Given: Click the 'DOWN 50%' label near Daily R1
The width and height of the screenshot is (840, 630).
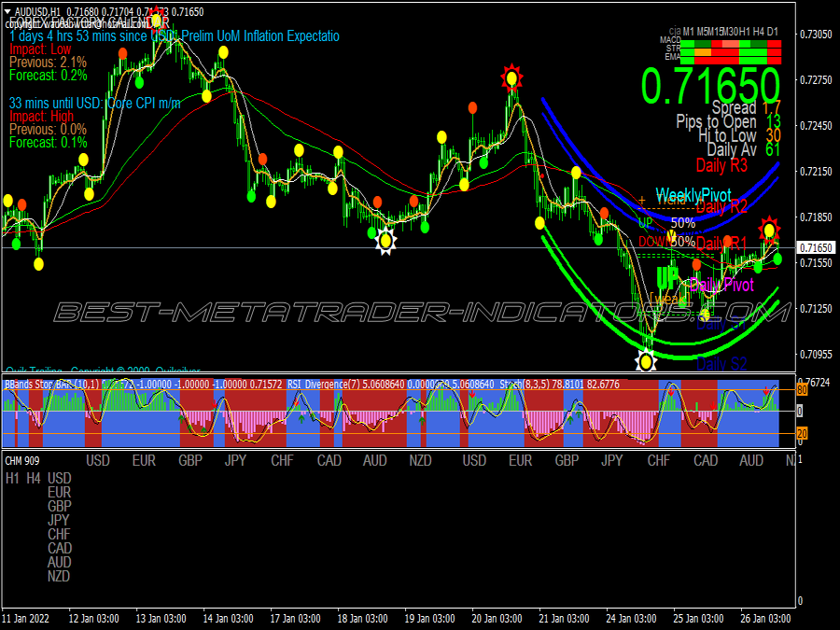Looking at the screenshot, I should [666, 242].
